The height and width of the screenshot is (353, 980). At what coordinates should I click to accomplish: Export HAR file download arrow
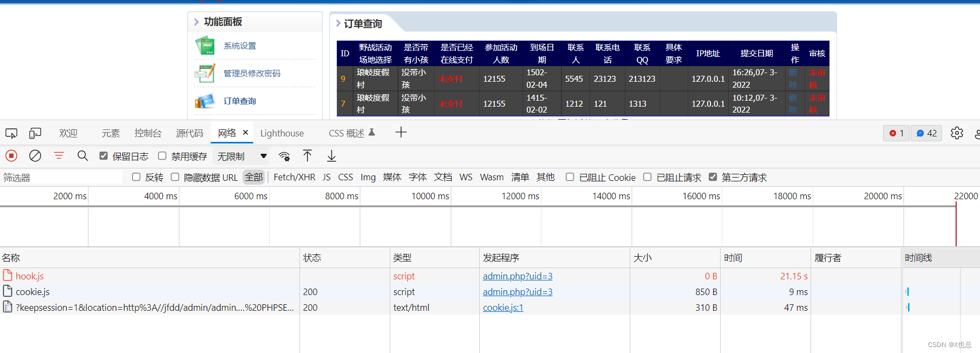click(x=331, y=156)
